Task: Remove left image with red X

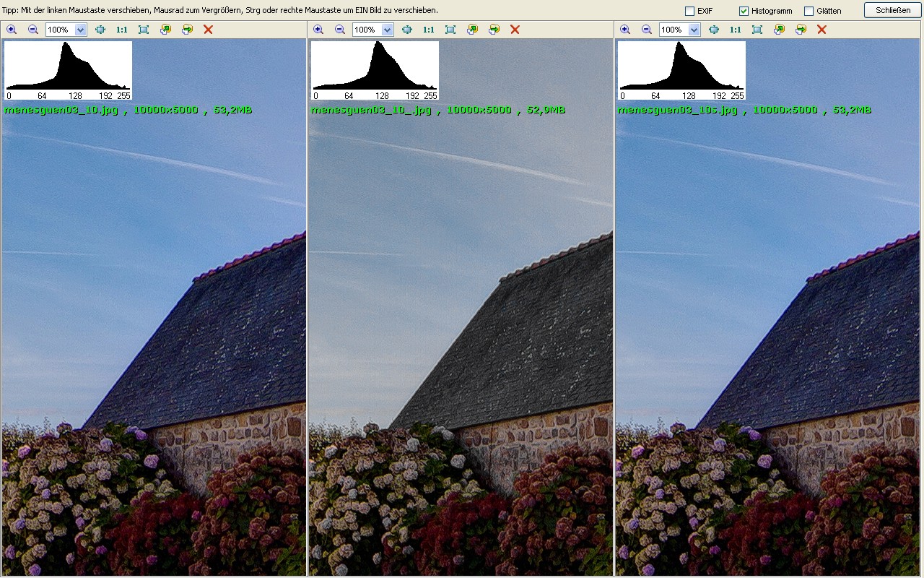Action: (208, 30)
